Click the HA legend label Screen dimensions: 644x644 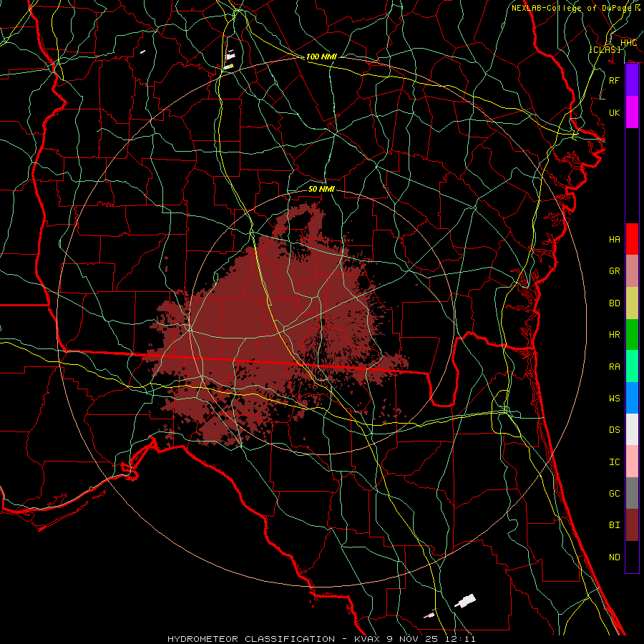[x=615, y=240]
